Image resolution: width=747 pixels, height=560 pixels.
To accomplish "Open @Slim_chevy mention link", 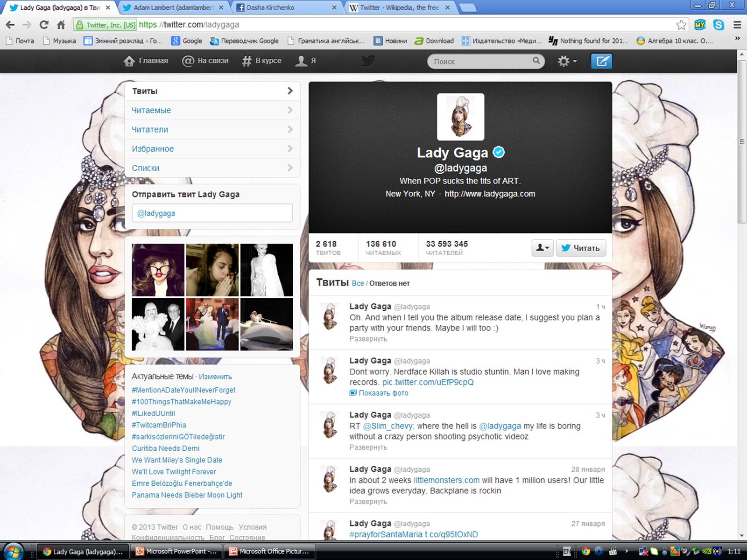I will click(388, 426).
